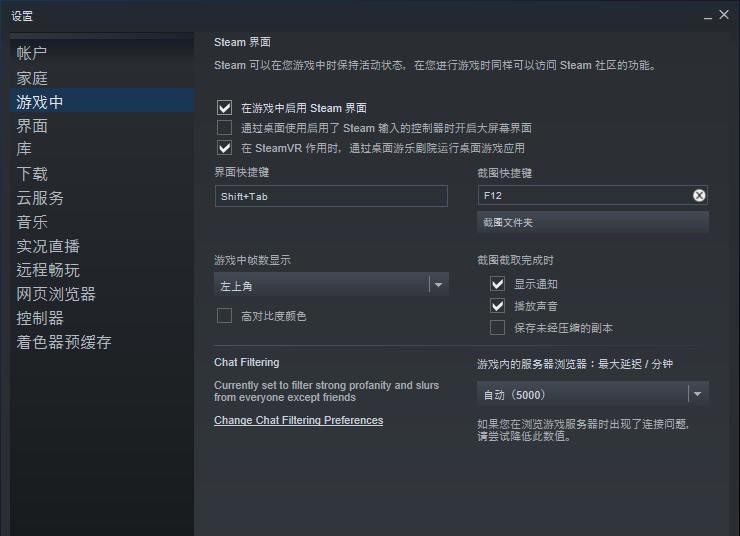The width and height of the screenshot is (740, 536).
Task: Click the 截图截取完成时 label
Action: 515,260
